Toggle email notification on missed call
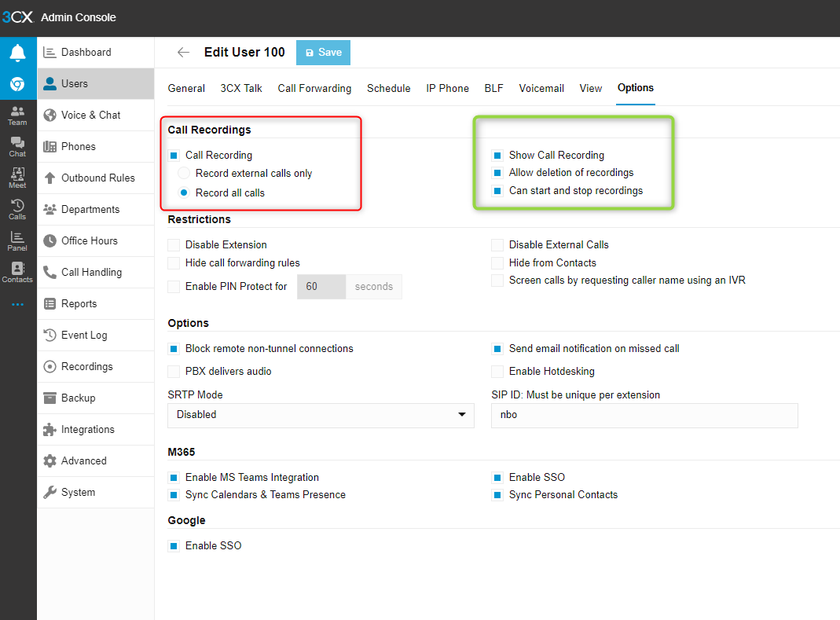840x620 pixels. pos(497,349)
